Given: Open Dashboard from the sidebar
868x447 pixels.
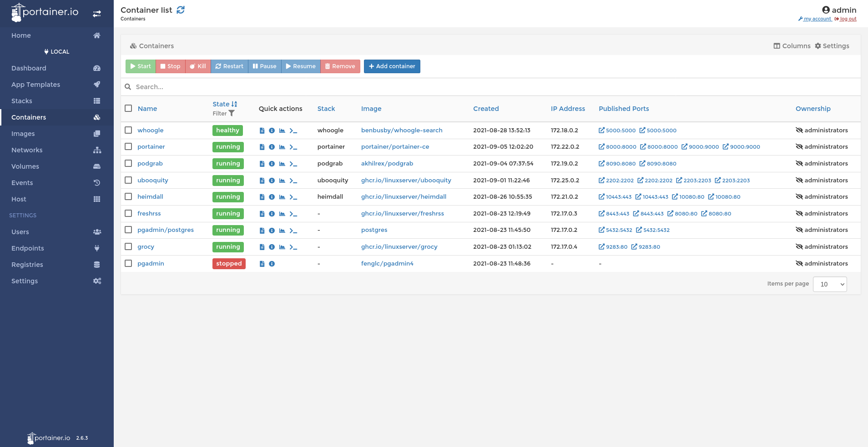Looking at the screenshot, I should 57,68.
